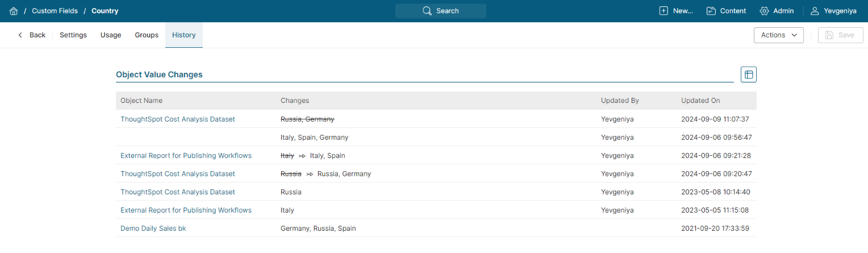
Task: Open the Usage tab
Action: (111, 35)
